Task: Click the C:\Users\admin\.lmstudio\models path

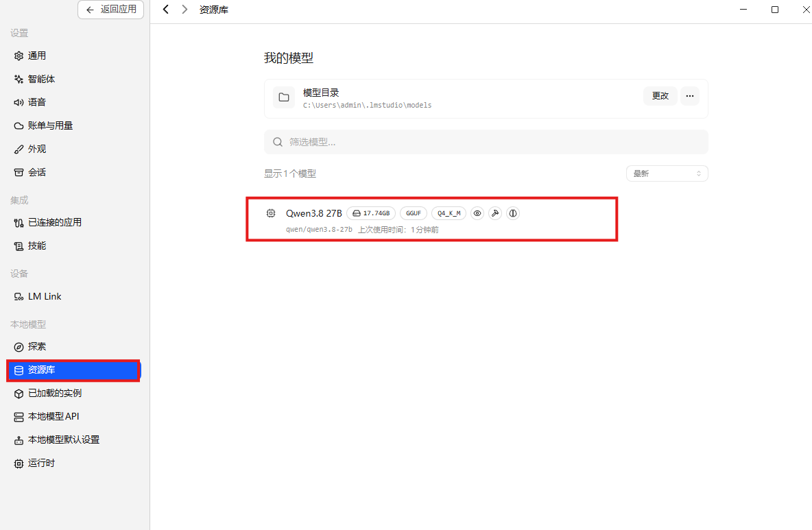Action: pos(367,105)
